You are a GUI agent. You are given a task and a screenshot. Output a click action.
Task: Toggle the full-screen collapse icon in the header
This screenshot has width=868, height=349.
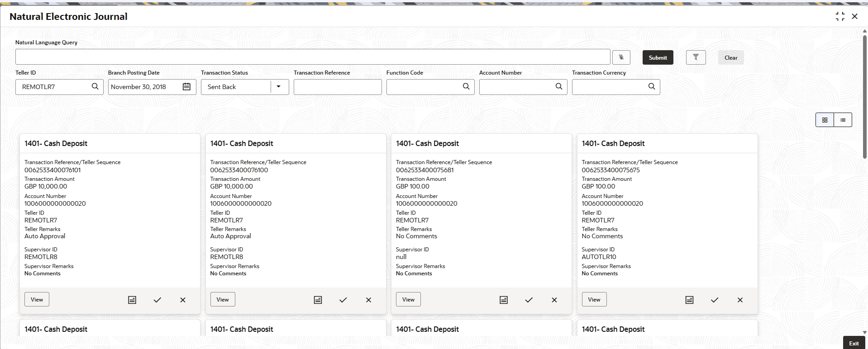click(x=840, y=17)
